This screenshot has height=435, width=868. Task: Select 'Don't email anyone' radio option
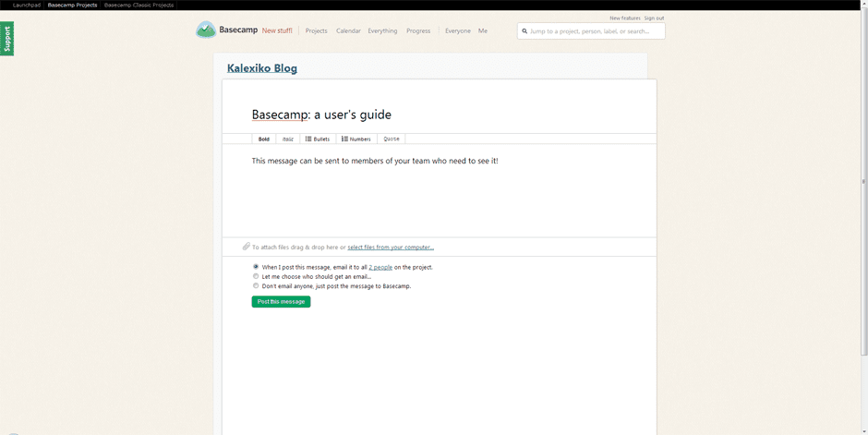click(256, 286)
